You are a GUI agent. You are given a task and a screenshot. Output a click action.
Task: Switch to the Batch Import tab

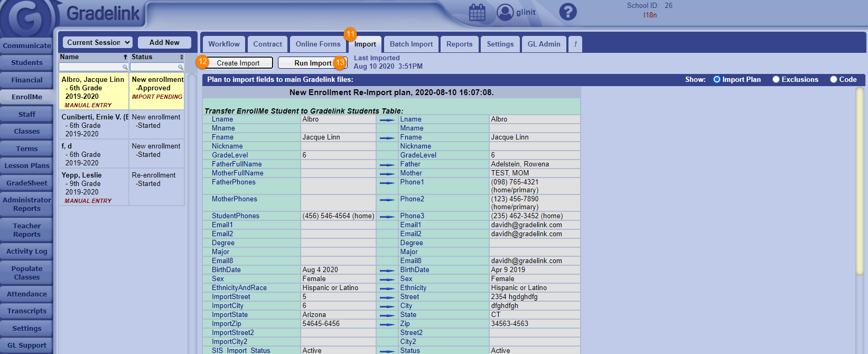[411, 44]
